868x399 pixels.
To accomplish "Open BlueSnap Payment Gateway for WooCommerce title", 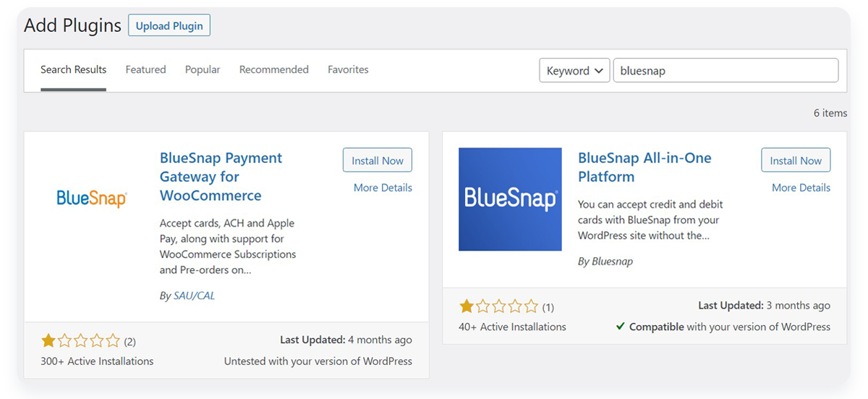I will pos(221,177).
